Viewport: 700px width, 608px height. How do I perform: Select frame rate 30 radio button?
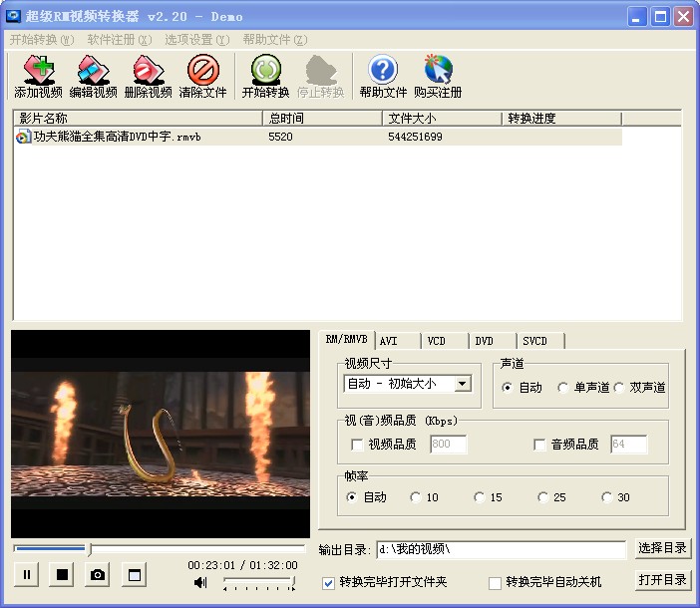tap(606, 497)
